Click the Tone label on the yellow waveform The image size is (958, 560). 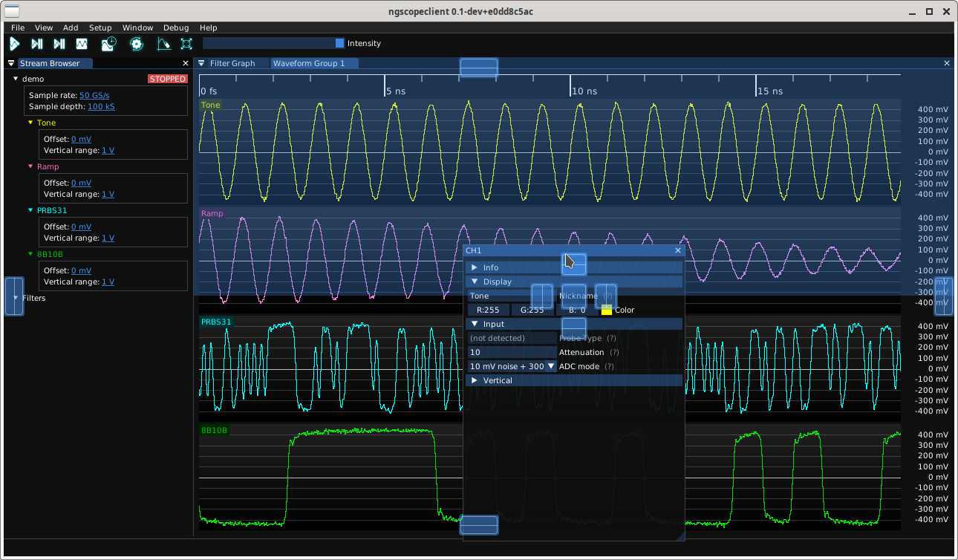(211, 105)
